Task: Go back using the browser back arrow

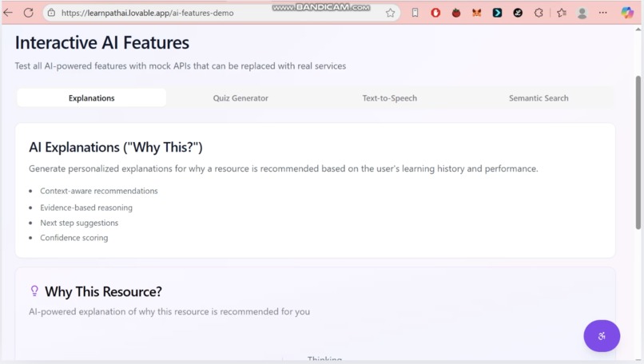Action: (8, 13)
